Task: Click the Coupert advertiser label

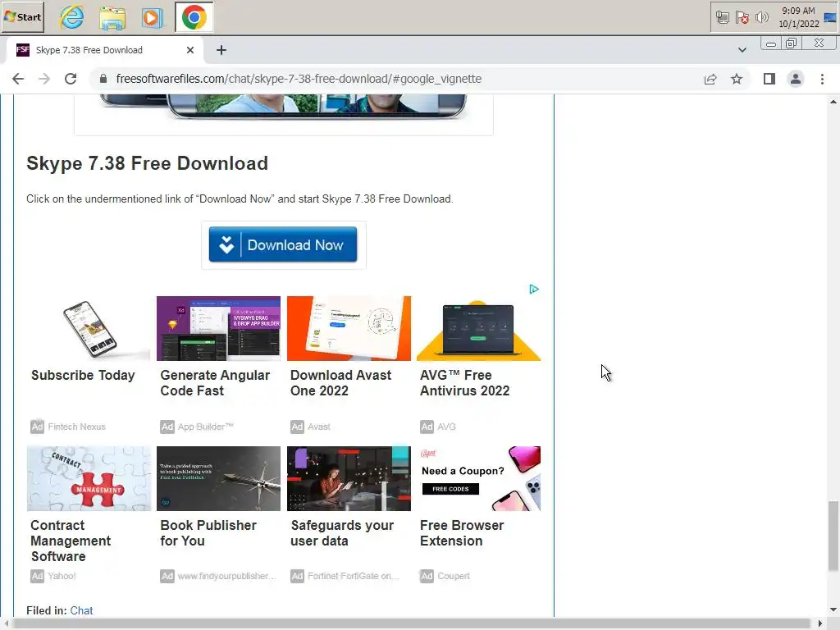Action: 453,577
